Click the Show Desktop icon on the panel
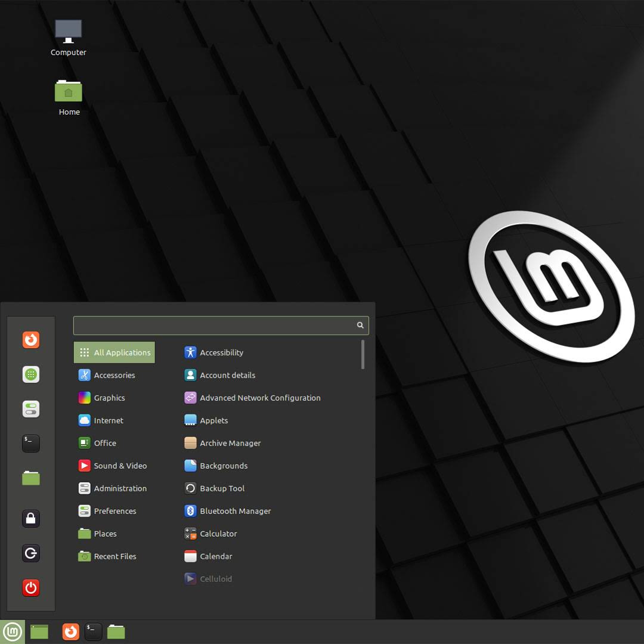 point(39,631)
